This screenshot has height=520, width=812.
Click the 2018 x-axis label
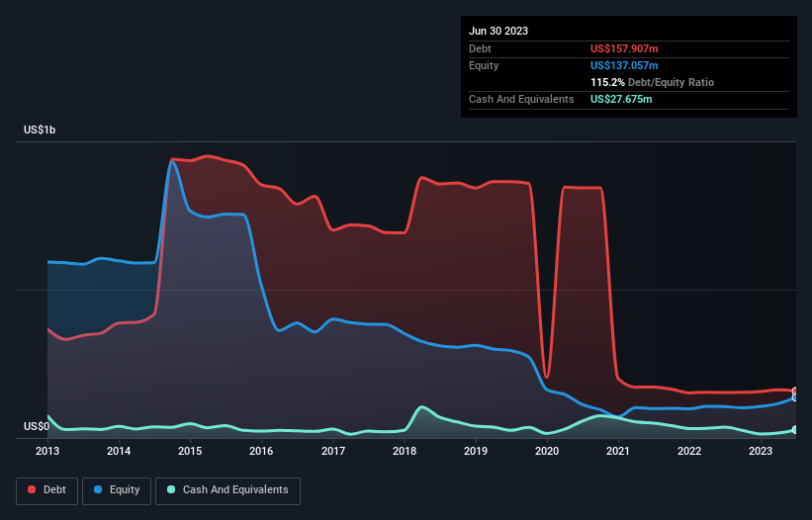[405, 451]
